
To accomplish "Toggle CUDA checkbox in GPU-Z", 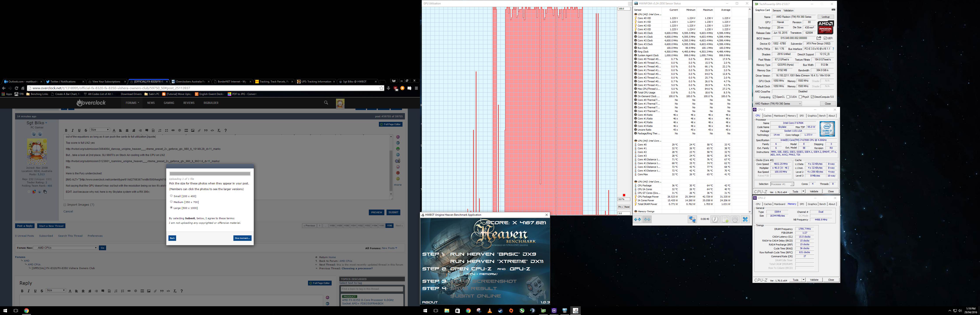I will pyautogui.click(x=788, y=97).
